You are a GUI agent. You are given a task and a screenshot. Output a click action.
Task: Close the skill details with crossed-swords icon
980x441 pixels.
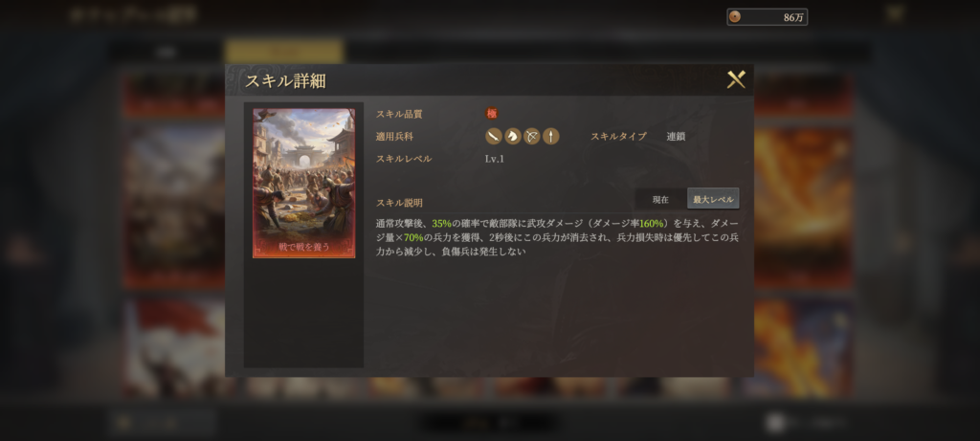[736, 79]
